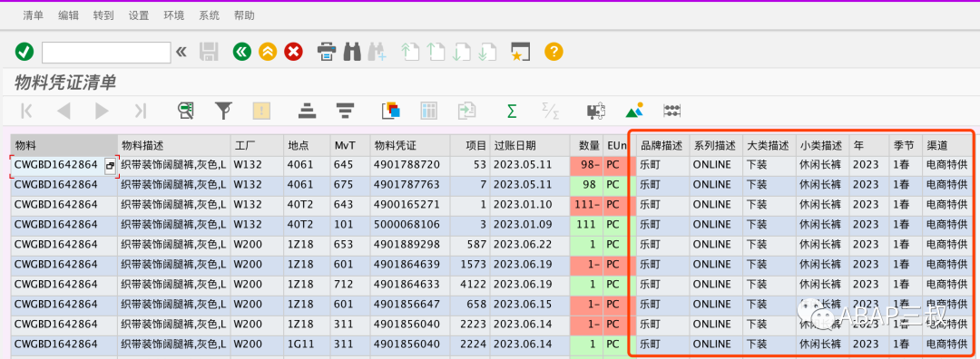Viewport: 980px width, 359px height.
Task: Click material document 4900165271
Action: pos(409,205)
